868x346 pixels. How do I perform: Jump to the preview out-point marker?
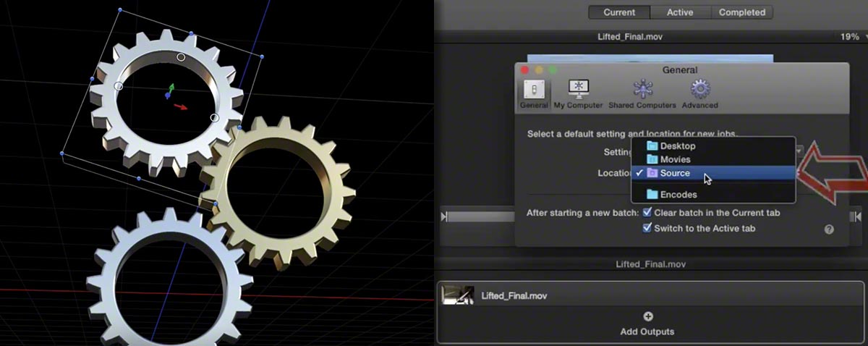(857, 216)
